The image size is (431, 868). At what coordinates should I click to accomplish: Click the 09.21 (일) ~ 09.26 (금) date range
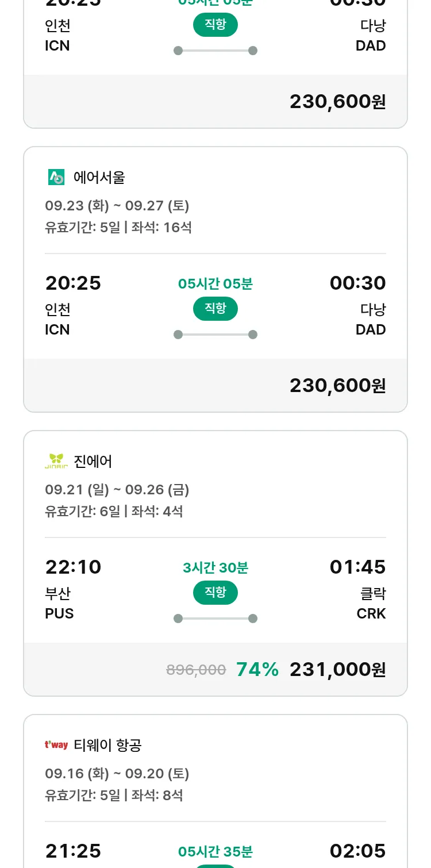pyautogui.click(x=117, y=490)
